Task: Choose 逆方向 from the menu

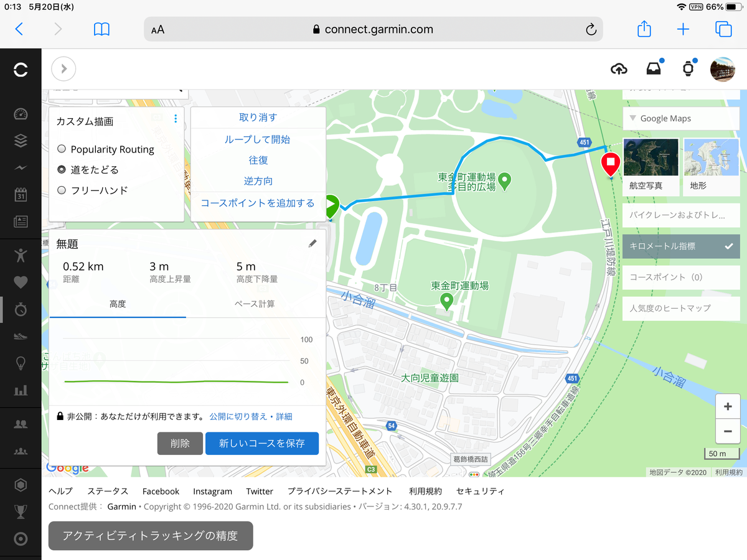Action: coord(258,181)
